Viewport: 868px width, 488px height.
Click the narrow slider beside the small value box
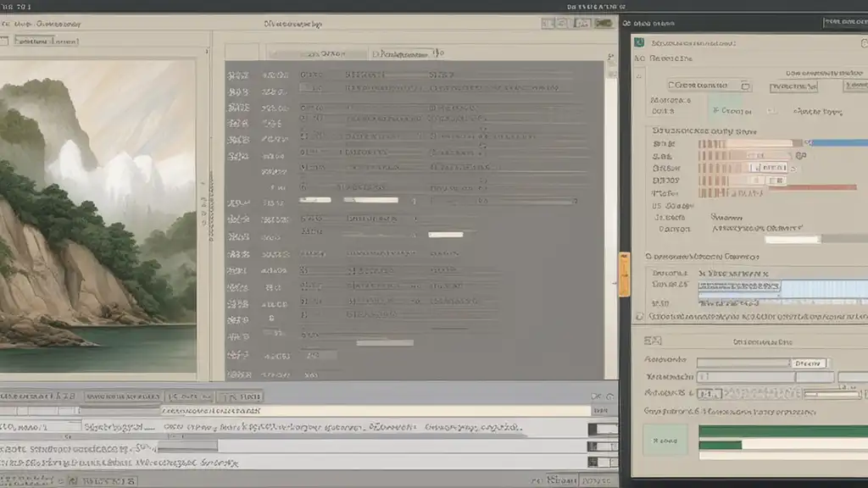pyautogui.click(x=833, y=394)
